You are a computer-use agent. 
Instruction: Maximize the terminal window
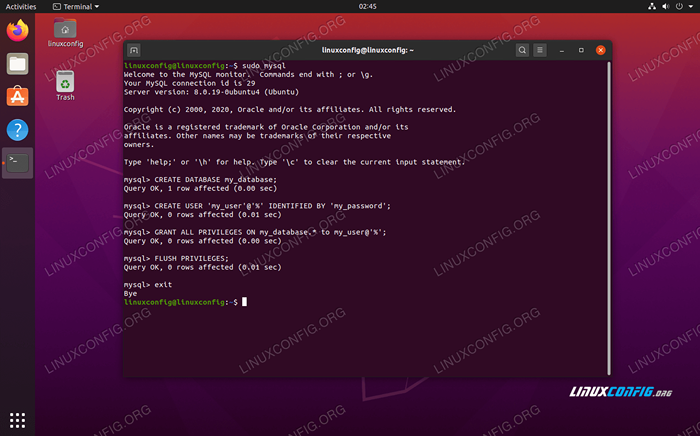[581, 50]
